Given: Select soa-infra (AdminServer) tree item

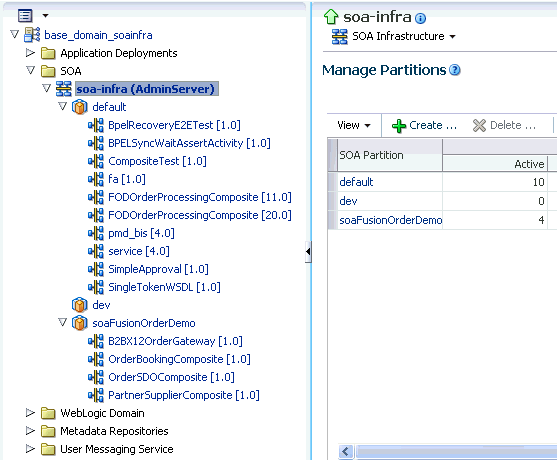Looking at the screenshot, I should coord(146,89).
